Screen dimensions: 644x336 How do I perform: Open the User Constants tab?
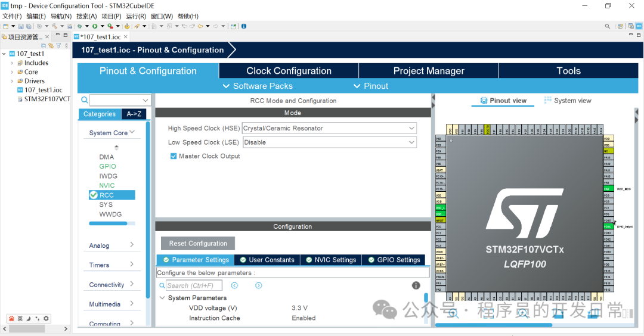267,260
